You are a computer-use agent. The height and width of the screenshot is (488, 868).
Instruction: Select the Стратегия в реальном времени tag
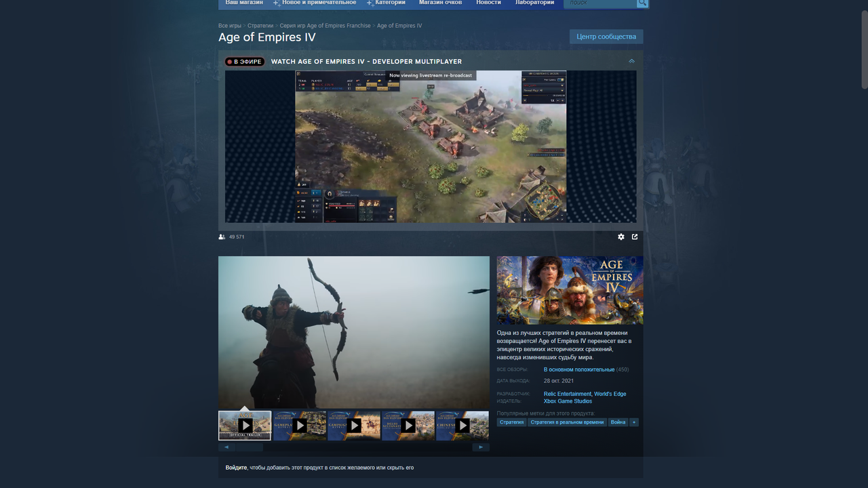coord(568,422)
